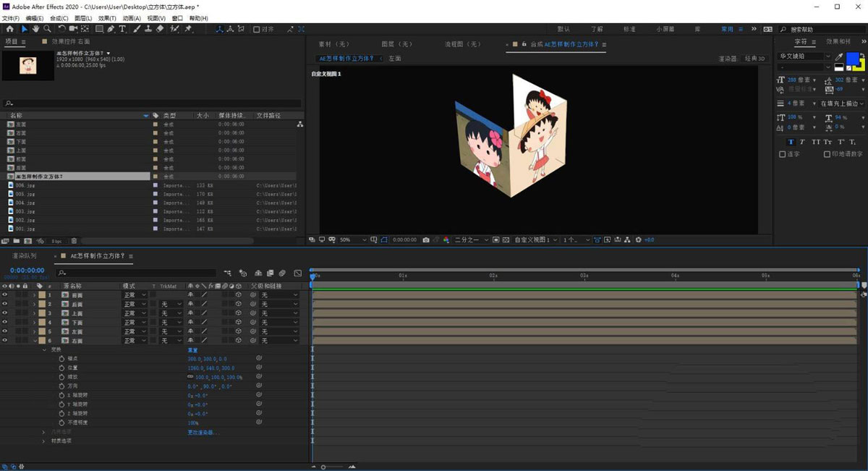Image resolution: width=868 pixels, height=471 pixels.
Task: Open the 帮助(H) menu
Action: (198, 18)
